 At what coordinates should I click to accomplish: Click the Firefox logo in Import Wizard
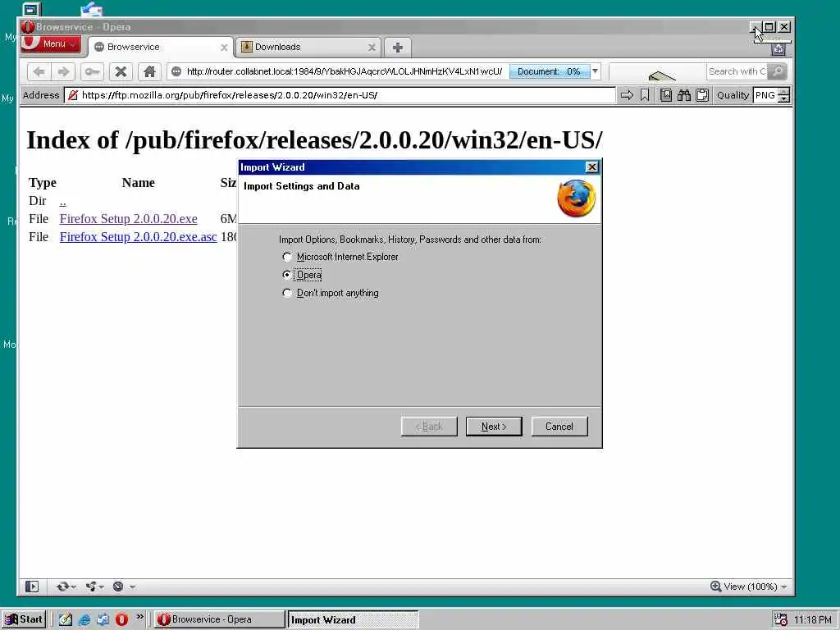coord(577,199)
